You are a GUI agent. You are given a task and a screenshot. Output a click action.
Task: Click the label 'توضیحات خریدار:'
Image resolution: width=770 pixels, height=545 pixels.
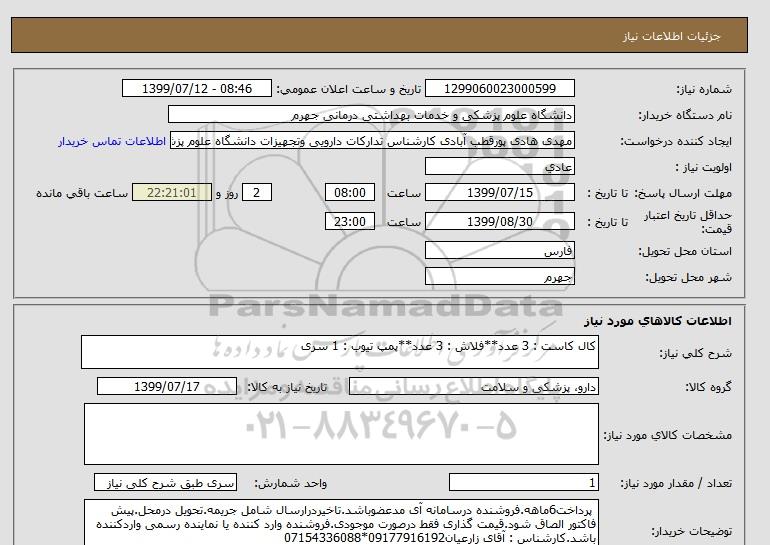[x=691, y=531]
